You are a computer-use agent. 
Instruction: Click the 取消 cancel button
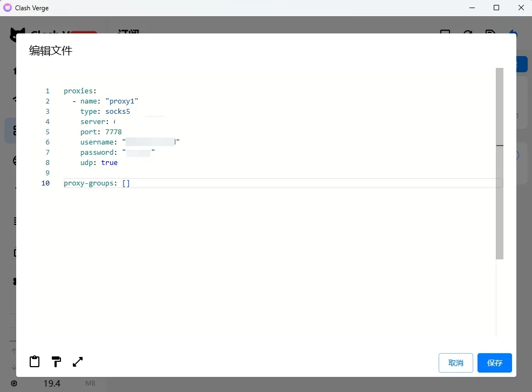point(456,363)
